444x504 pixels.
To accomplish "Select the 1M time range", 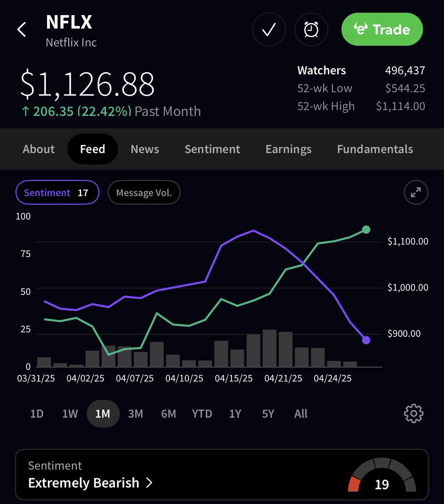I will 103,414.
